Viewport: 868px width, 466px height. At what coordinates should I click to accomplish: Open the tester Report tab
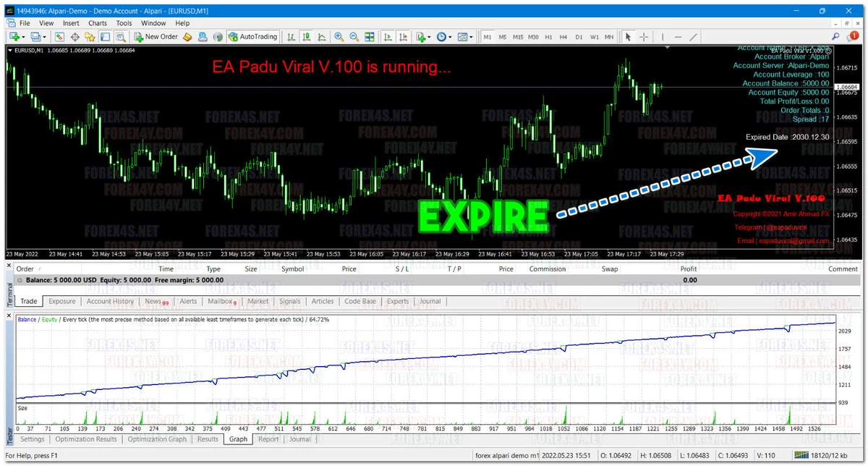[x=268, y=439]
